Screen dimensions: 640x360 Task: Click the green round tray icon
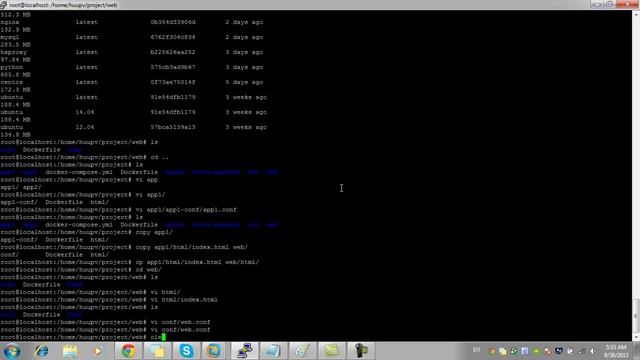click(x=536, y=351)
